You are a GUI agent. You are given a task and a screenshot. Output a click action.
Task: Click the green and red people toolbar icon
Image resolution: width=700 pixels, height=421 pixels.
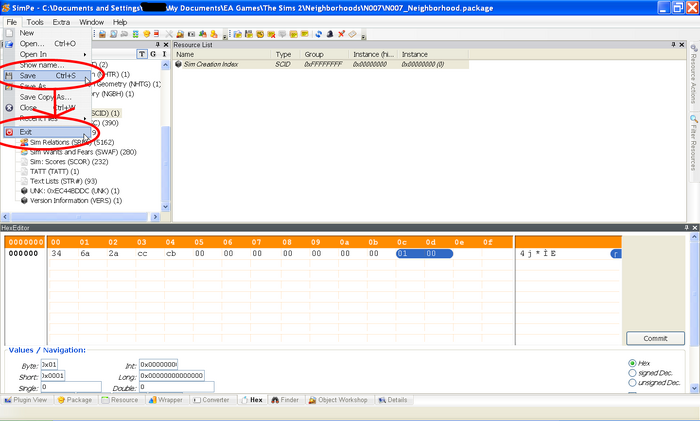203,34
